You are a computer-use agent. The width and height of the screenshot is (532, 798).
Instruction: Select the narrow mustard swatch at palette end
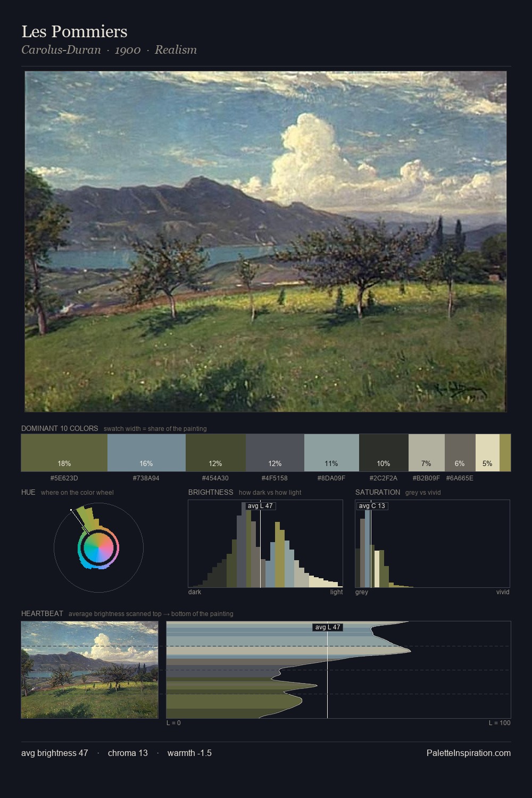505,453
